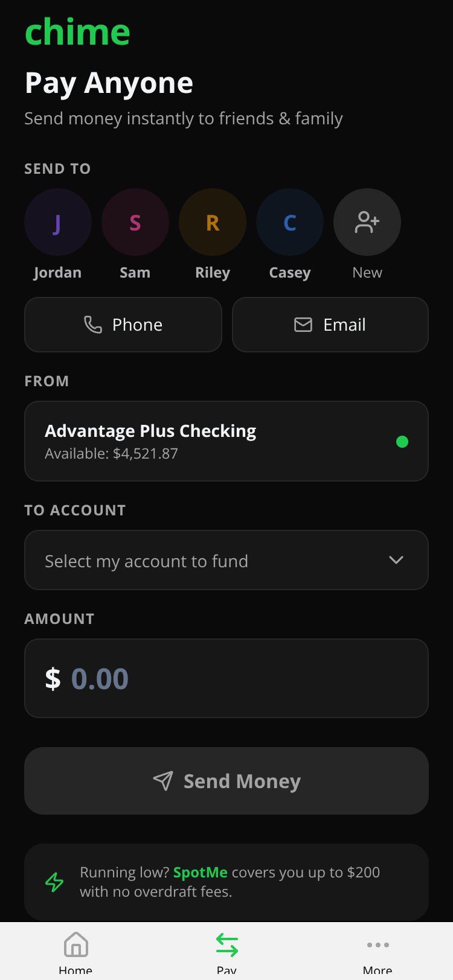
Task: Switch to the Pay tab
Action: point(226,953)
